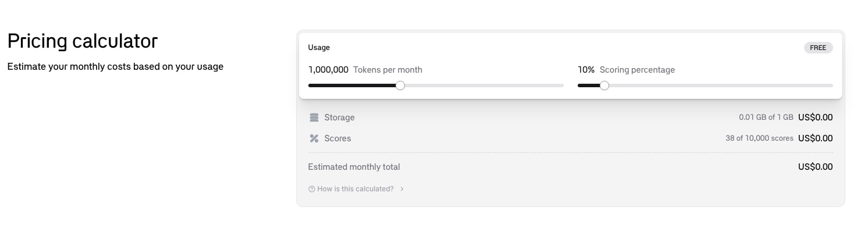This screenshot has height=239, width=868.
Task: Click the Scores percent icon
Action: point(314,138)
